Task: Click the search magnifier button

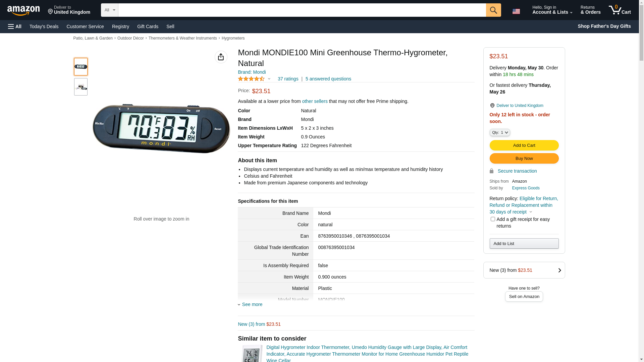Action: click(493, 10)
